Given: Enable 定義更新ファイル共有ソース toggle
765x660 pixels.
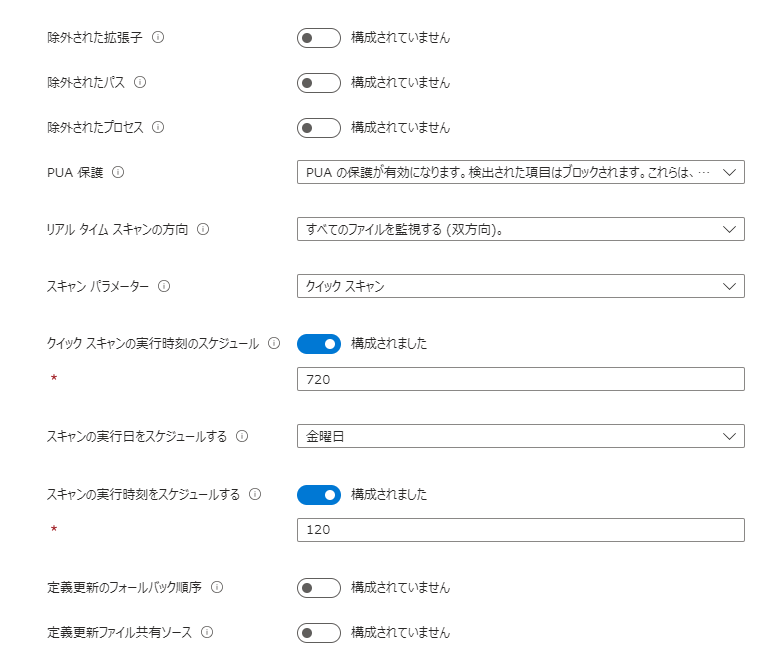Looking at the screenshot, I should (x=319, y=633).
